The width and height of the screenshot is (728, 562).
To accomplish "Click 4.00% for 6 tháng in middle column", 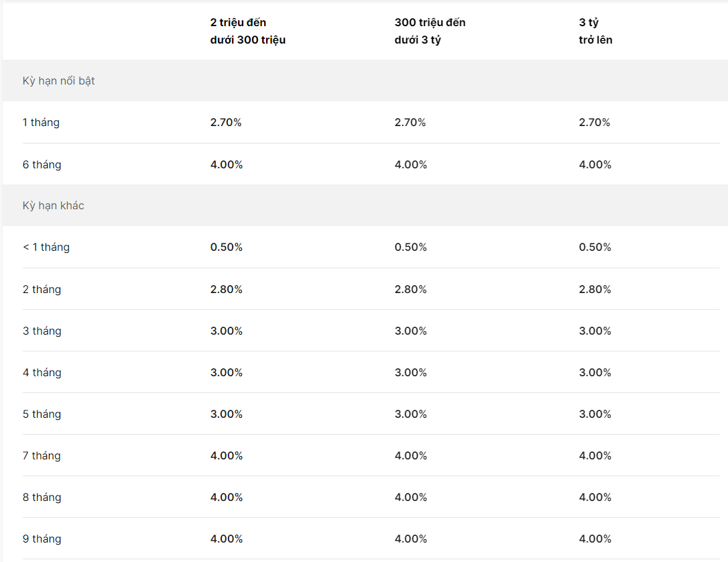I will click(410, 164).
